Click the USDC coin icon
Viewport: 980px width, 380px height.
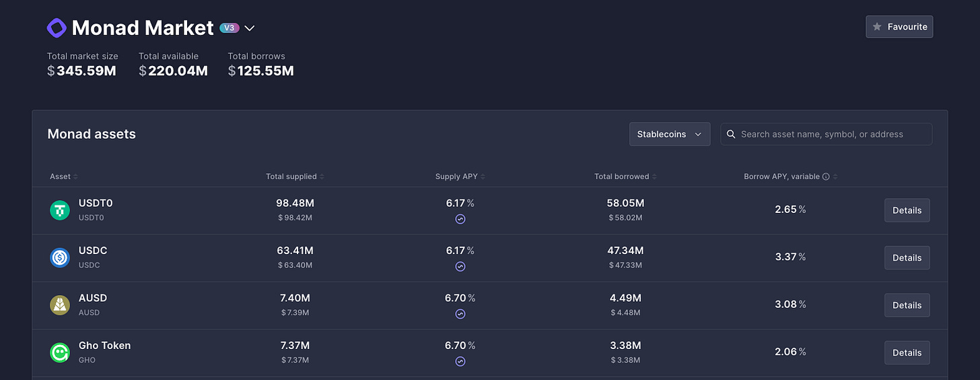(x=60, y=257)
